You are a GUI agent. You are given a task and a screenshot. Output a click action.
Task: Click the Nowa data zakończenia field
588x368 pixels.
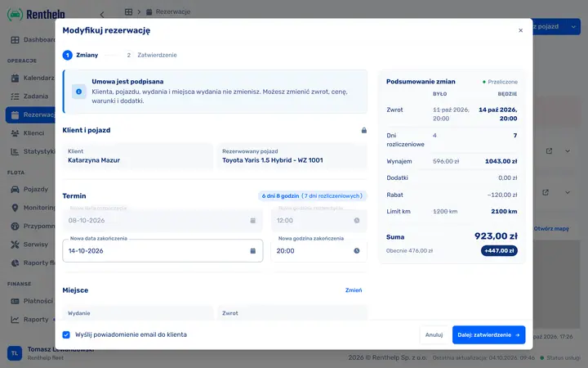163,251
